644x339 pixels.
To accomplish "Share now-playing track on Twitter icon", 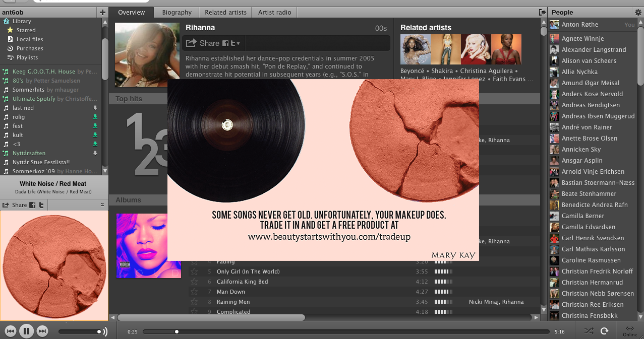I will (x=41, y=205).
